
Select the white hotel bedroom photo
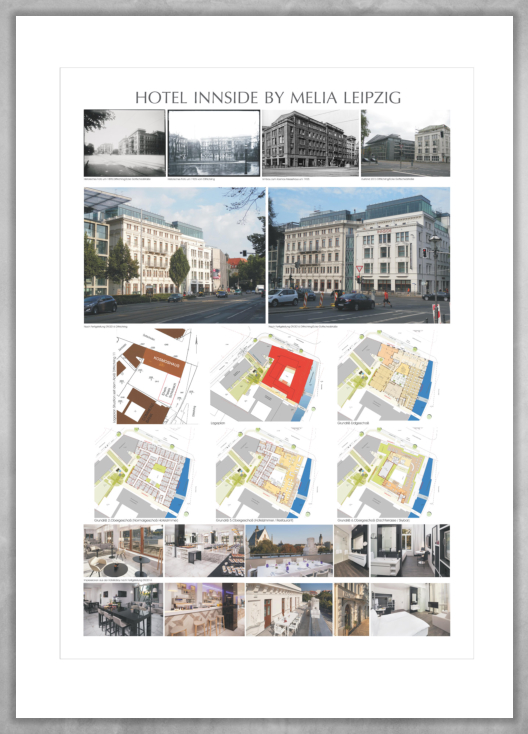point(410,609)
